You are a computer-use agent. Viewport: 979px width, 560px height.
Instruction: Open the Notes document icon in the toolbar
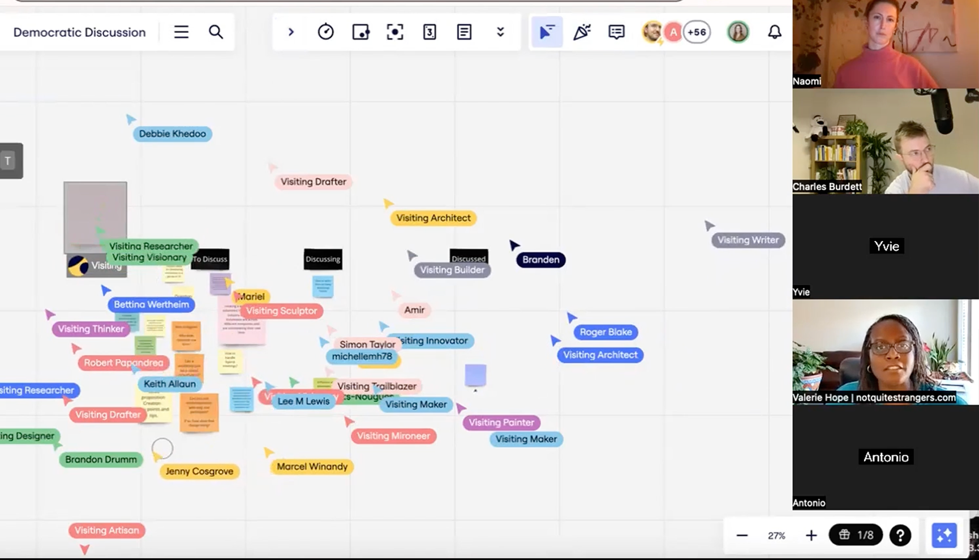tap(464, 32)
